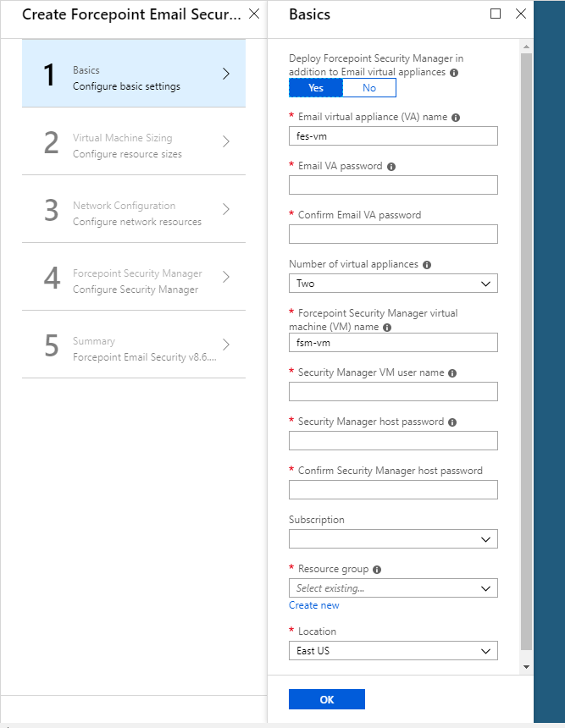This screenshot has width=565, height=728.
Task: Open step 2 Virtual Machine Sizing
Action: click(x=134, y=141)
